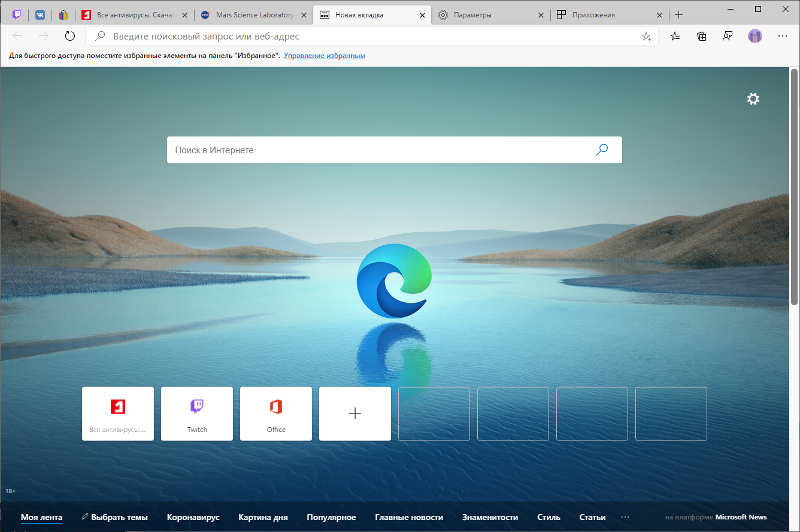The width and height of the screenshot is (800, 532).
Task: Click the feedback person icon in the toolbar
Action: point(728,36)
